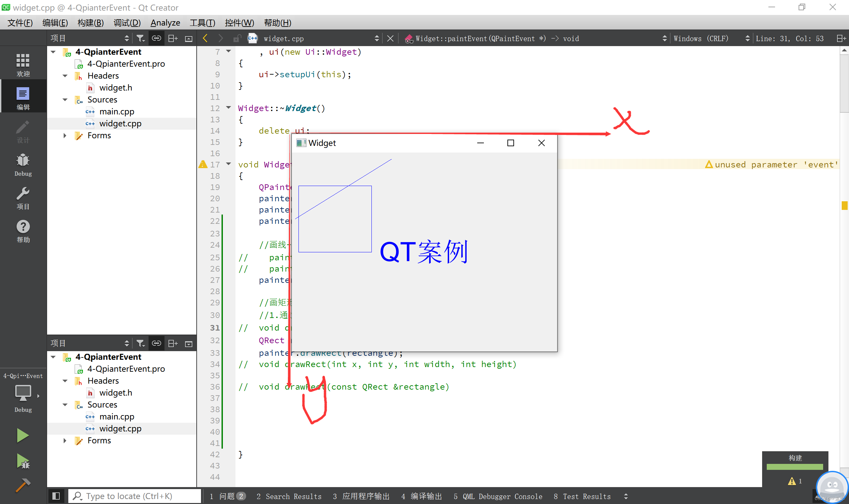Open Projects (项目) mode wrench icon

[x=23, y=198]
